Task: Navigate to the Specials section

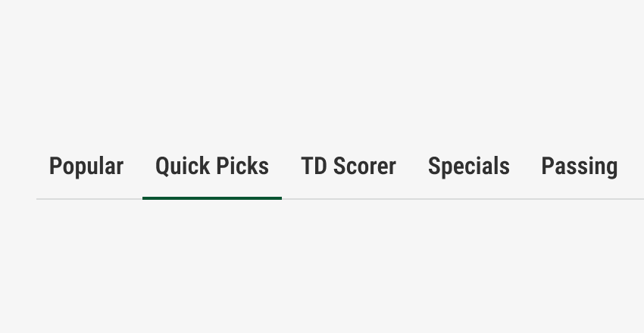Action: (x=468, y=166)
